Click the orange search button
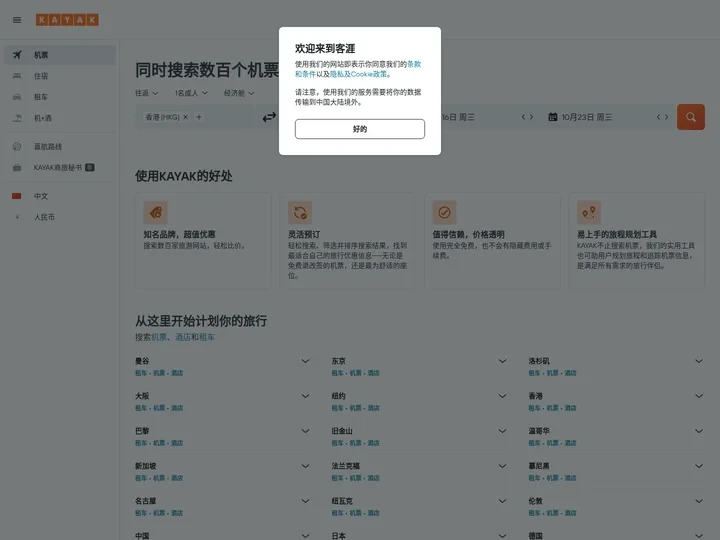 691,117
